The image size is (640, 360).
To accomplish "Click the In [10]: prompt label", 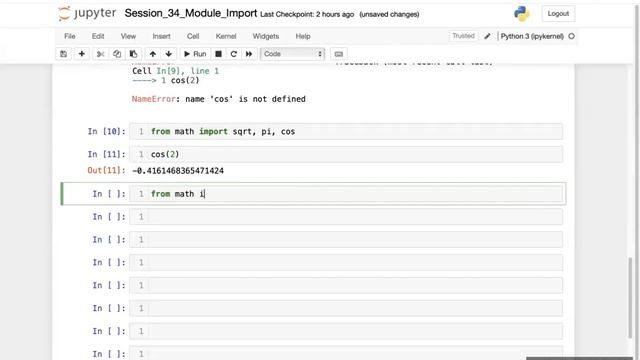I will [107, 131].
